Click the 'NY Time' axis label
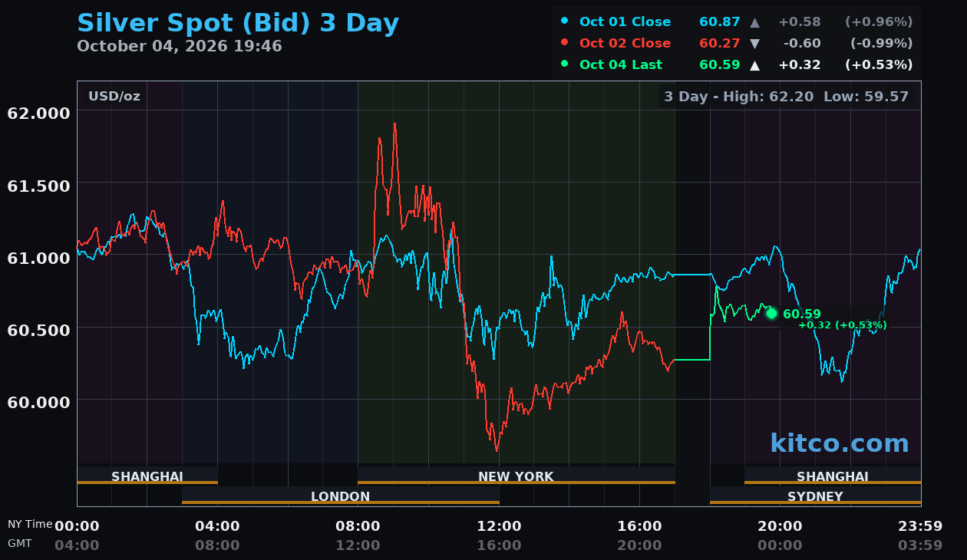Screen dimensions: 967x560 (30, 525)
